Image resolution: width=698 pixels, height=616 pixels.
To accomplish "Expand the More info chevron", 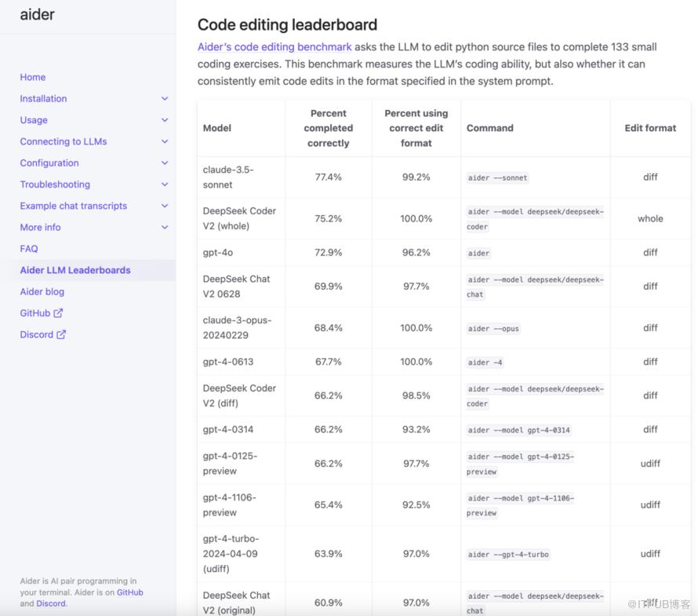I will click(x=165, y=228).
